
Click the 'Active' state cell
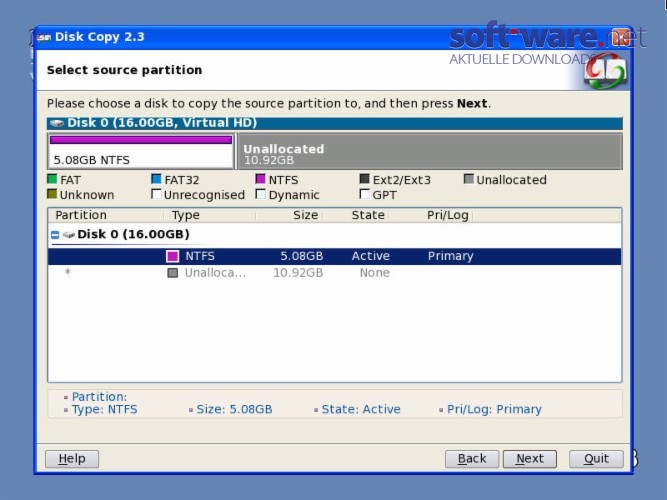click(x=371, y=256)
